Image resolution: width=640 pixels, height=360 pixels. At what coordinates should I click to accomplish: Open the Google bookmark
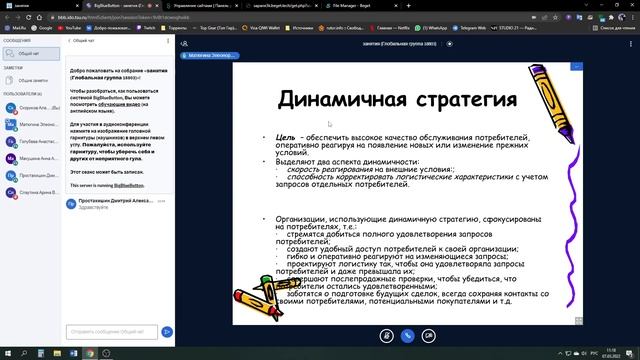pyautogui.click(x=42, y=28)
